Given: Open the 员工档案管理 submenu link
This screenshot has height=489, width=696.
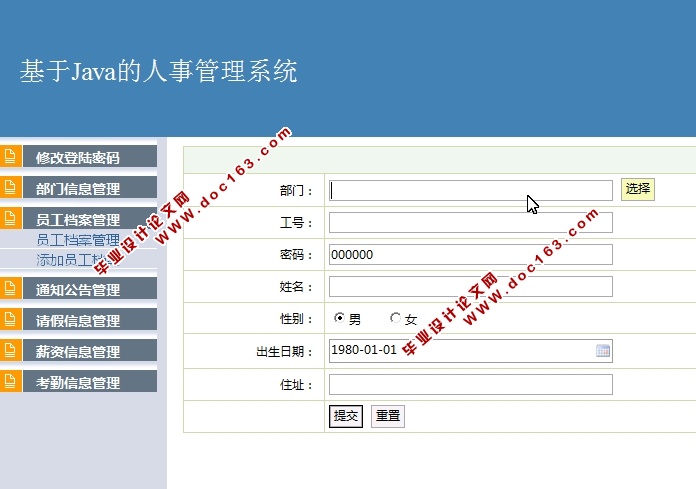Looking at the screenshot, I should pos(78,240).
